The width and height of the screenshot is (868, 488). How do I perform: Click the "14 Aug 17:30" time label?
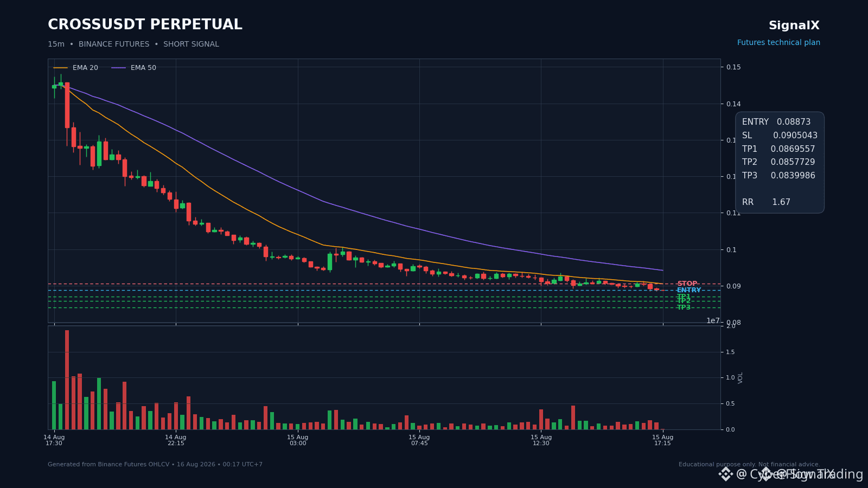click(54, 440)
